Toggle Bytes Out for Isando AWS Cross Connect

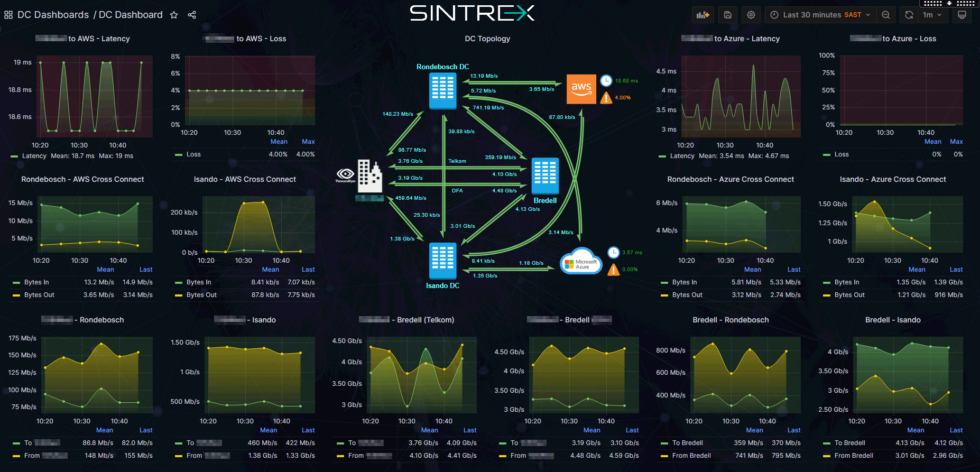(201, 295)
